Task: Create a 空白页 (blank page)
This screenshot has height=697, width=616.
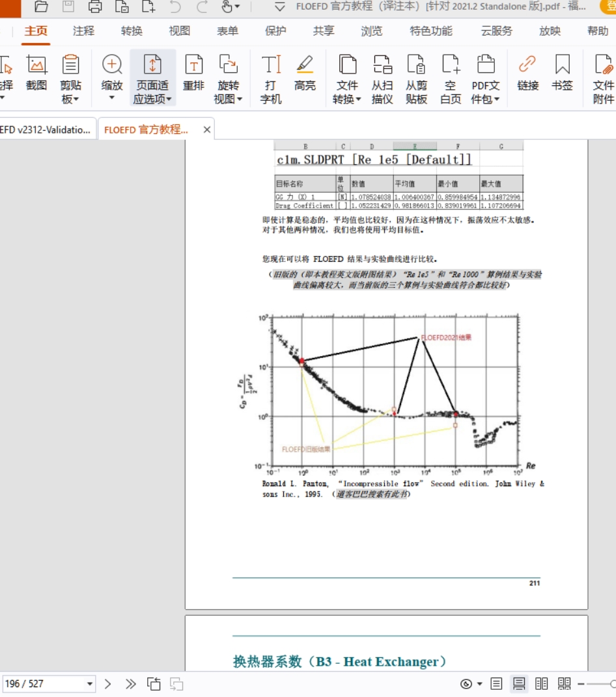Action: (451, 79)
